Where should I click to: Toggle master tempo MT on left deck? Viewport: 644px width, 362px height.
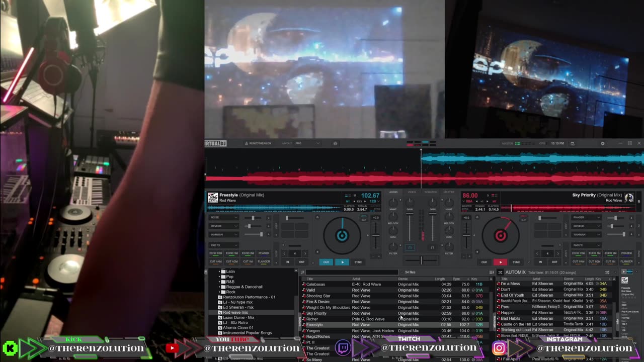click(x=348, y=201)
